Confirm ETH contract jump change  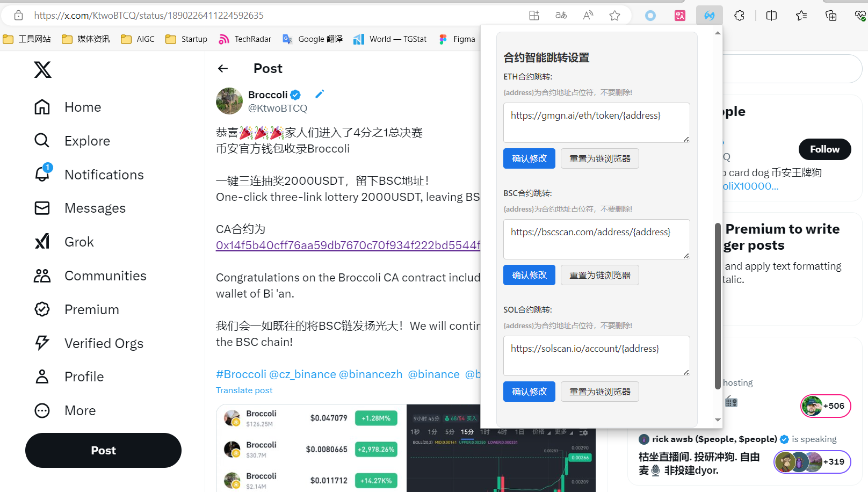pos(529,158)
